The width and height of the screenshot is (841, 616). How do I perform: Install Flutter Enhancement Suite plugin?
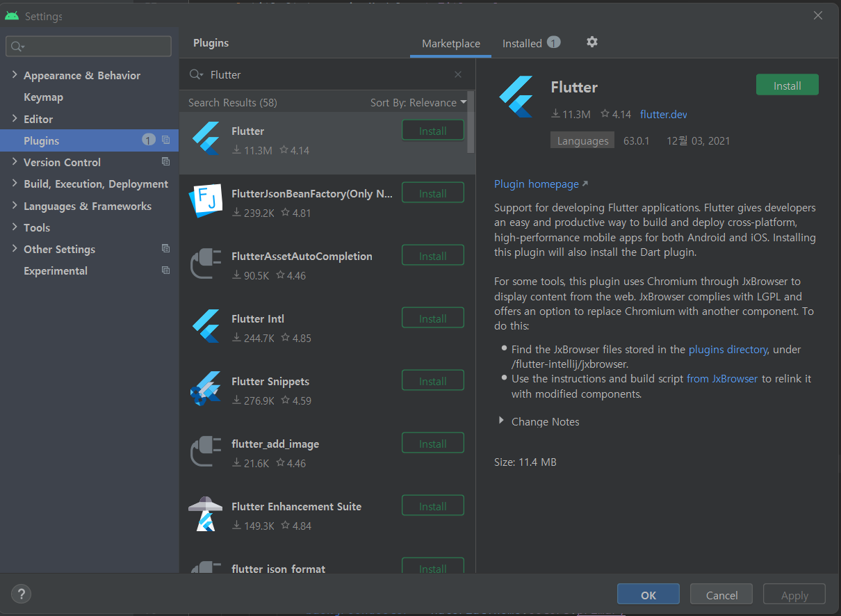coord(433,506)
